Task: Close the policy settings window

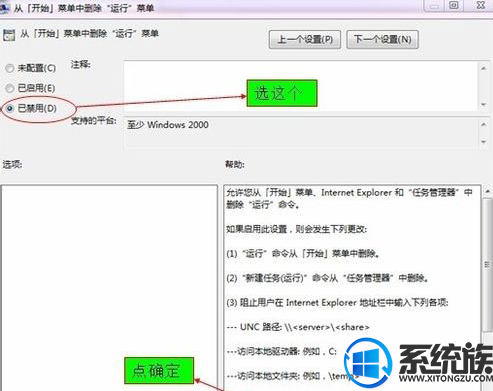Action: click(480, 6)
